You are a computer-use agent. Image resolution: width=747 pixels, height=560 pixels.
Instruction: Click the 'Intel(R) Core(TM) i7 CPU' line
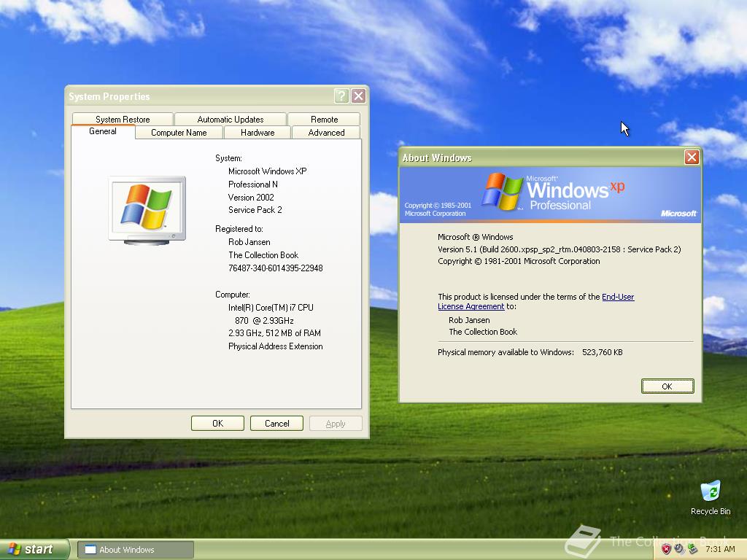point(271,308)
